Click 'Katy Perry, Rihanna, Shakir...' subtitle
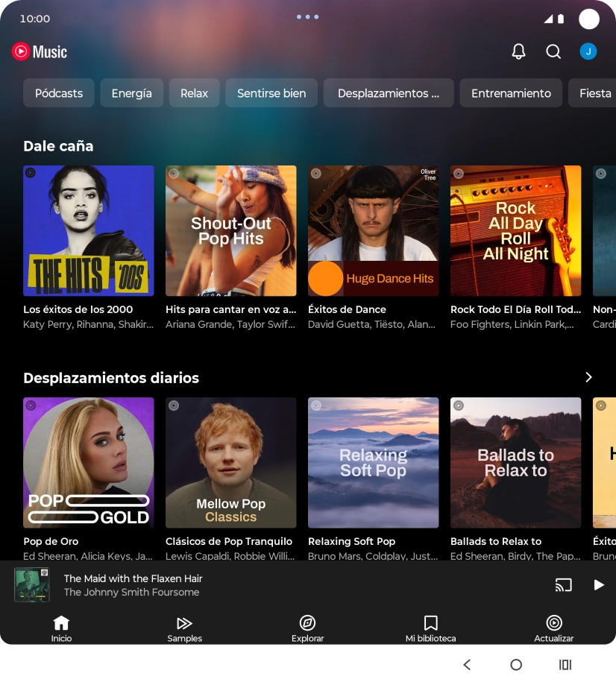 [x=88, y=324]
